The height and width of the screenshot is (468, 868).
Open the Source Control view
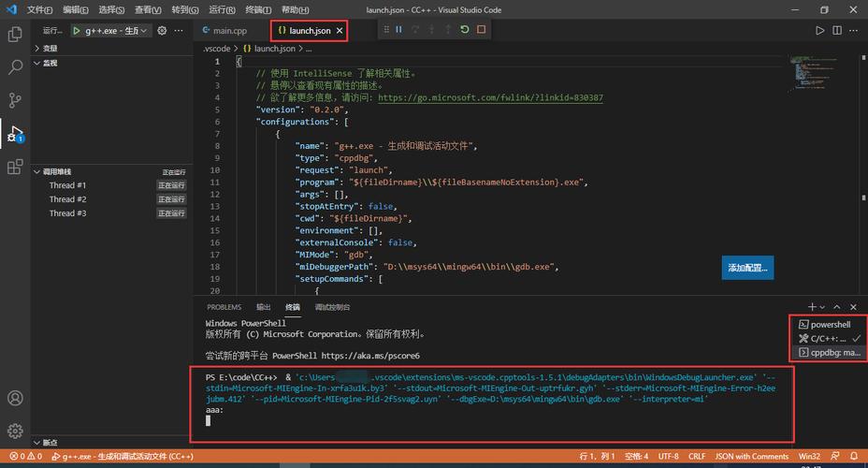[x=15, y=100]
